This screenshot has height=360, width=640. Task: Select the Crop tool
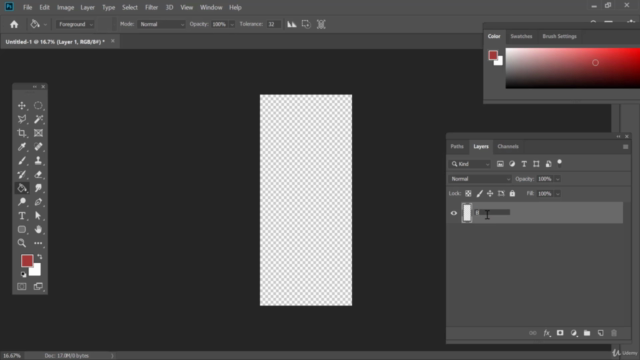click(x=22, y=133)
